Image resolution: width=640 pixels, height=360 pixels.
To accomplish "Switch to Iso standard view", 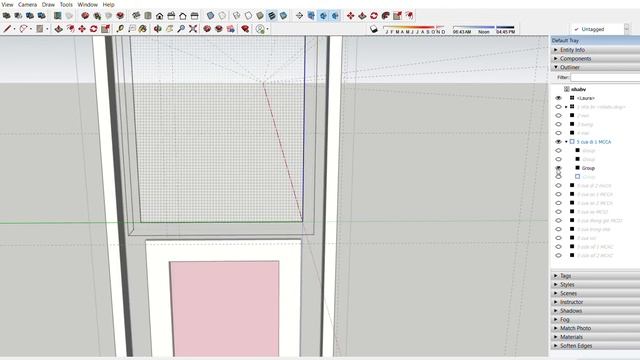I will click(136, 16).
